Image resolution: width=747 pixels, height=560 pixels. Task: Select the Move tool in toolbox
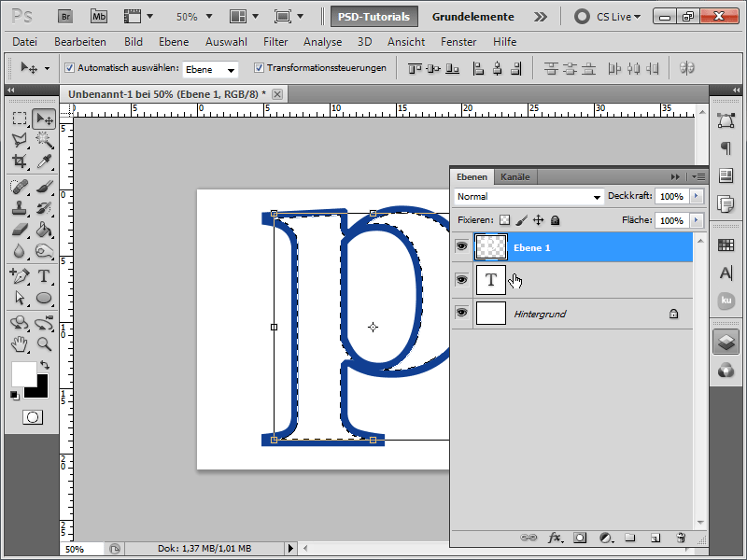tap(44, 119)
